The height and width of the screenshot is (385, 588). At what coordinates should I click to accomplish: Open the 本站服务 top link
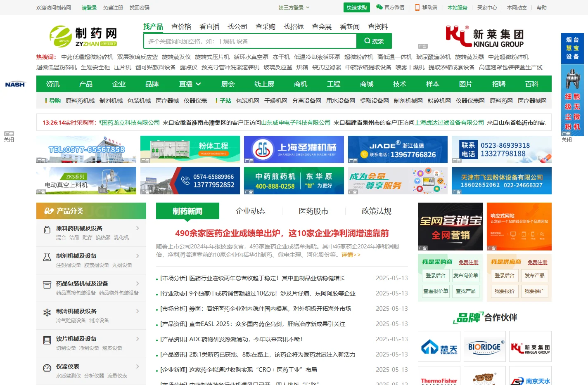pyautogui.click(x=458, y=7)
